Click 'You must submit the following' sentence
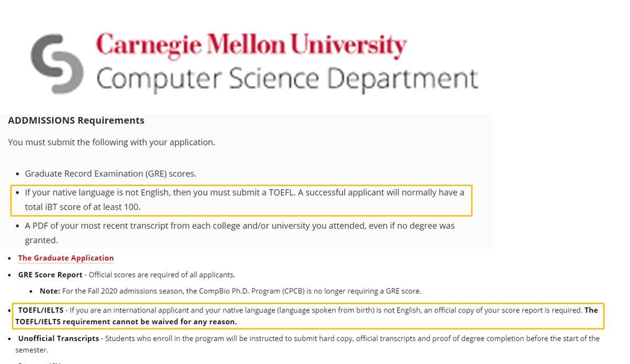630x364 pixels. click(111, 142)
